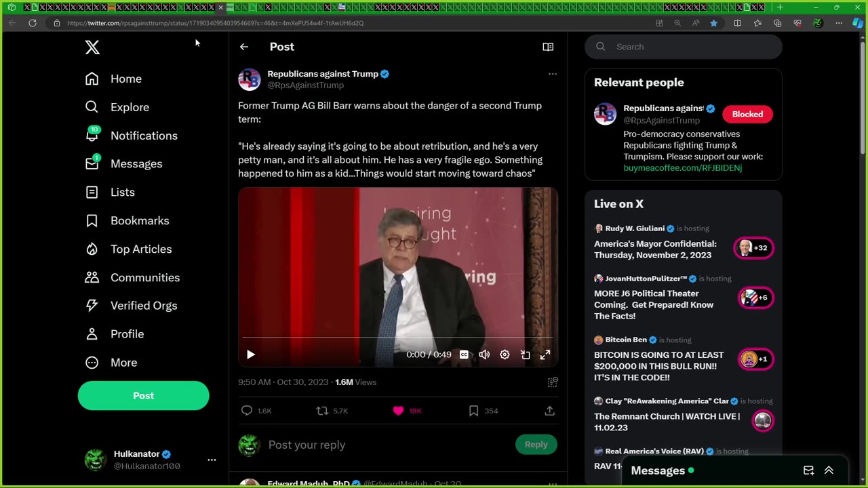The image size is (868, 488).
Task: Open Hulkanator account options menu
Action: click(x=212, y=460)
